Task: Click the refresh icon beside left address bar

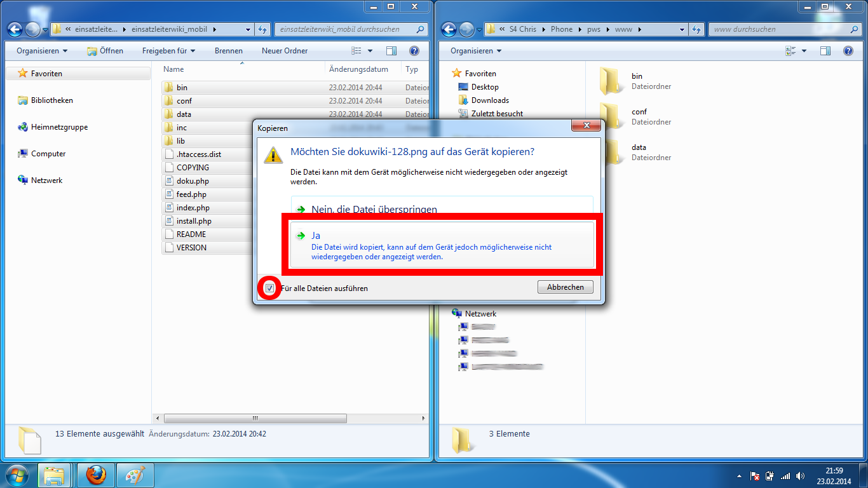Action: (263, 29)
